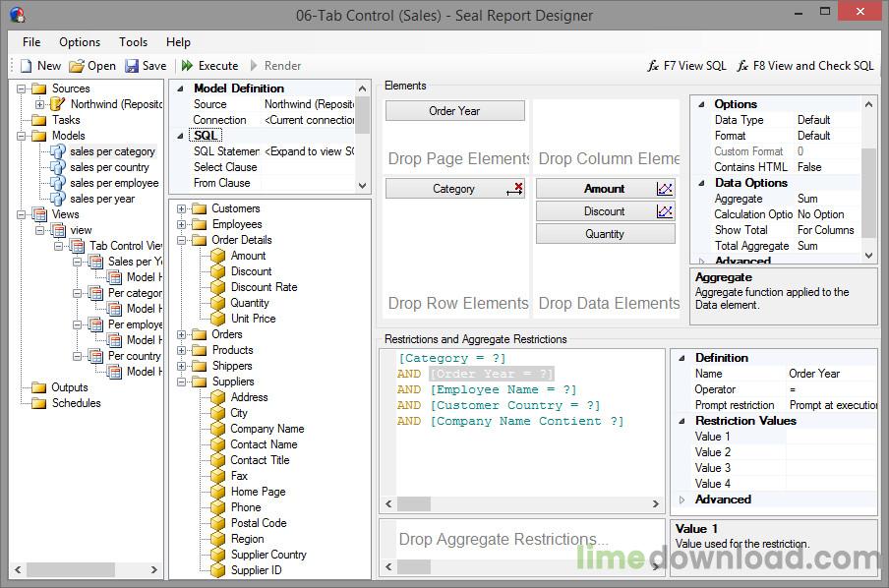889x588 pixels.
Task: Select the Per category view node
Action: [x=135, y=293]
